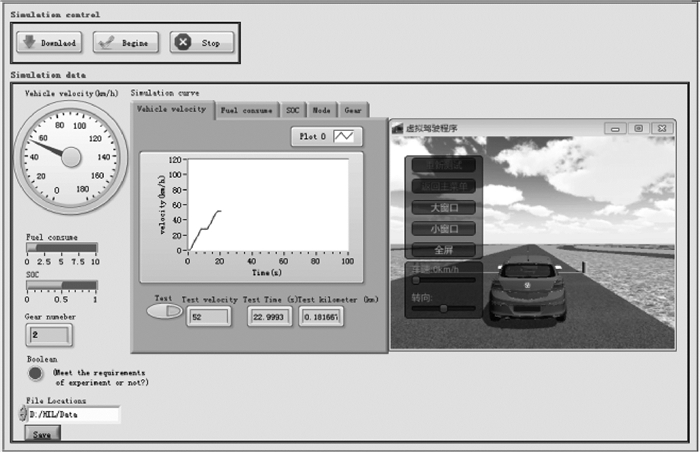Click the Fuel consume bar slider
This screenshot has height=452, width=700.
click(x=62, y=247)
